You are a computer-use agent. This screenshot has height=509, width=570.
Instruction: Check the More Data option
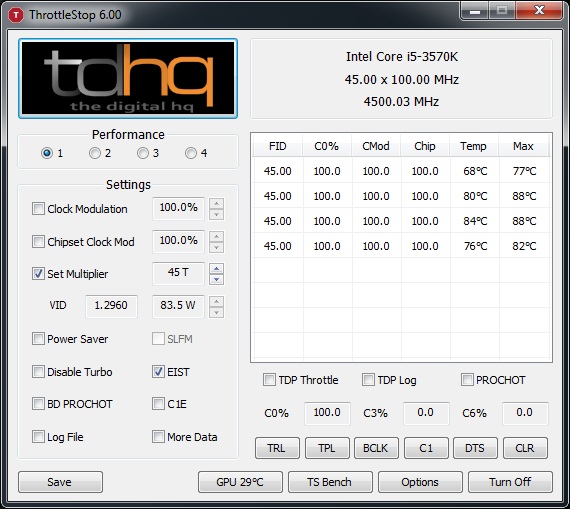pos(158,436)
